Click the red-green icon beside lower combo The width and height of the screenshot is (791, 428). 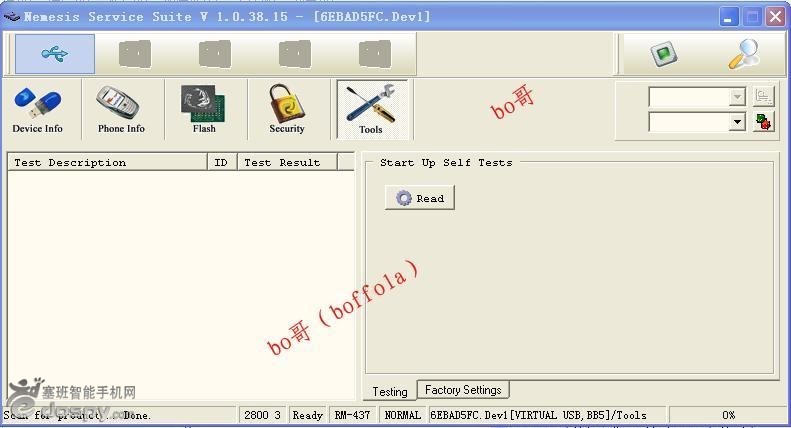tap(763, 122)
